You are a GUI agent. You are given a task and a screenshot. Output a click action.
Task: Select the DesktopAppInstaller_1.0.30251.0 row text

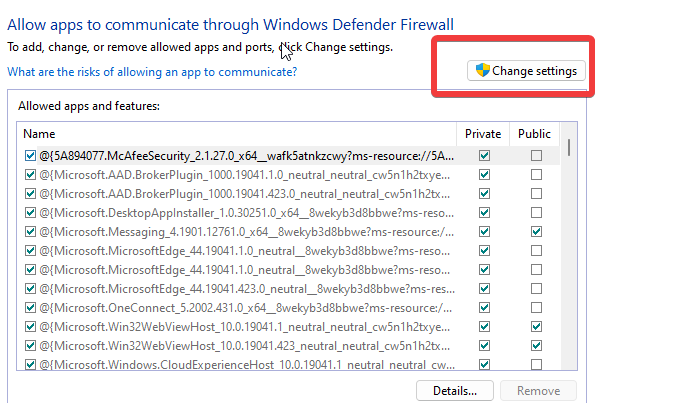coord(247,213)
